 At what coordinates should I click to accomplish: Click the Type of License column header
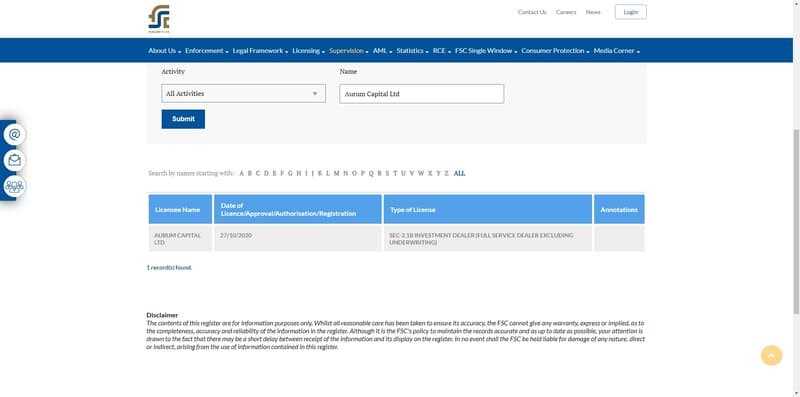pos(488,209)
